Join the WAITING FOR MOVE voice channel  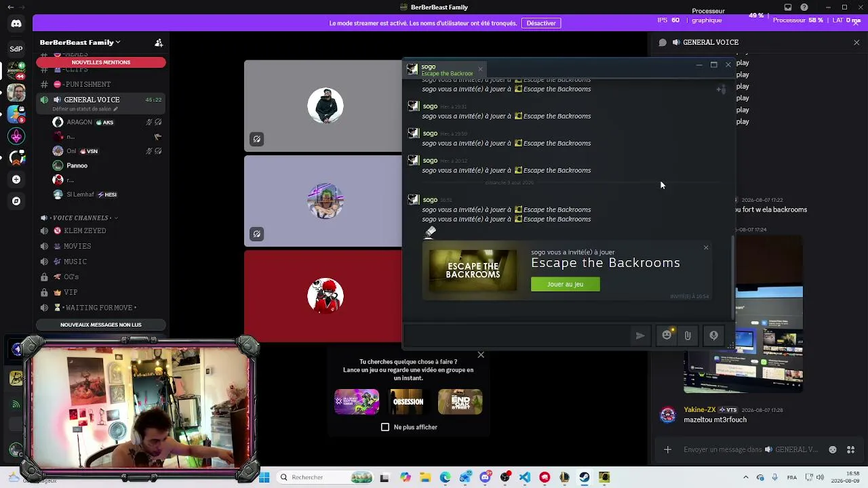(x=101, y=308)
